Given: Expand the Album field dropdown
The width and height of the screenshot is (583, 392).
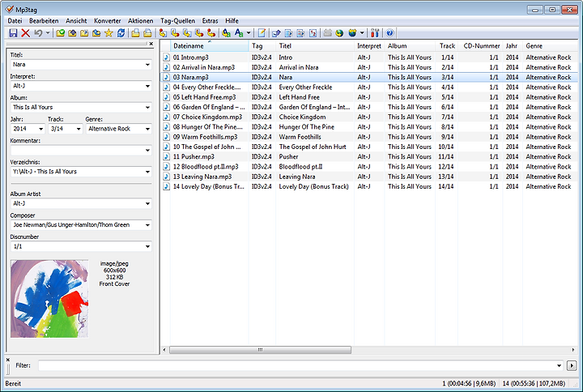Looking at the screenshot, I should [147, 108].
